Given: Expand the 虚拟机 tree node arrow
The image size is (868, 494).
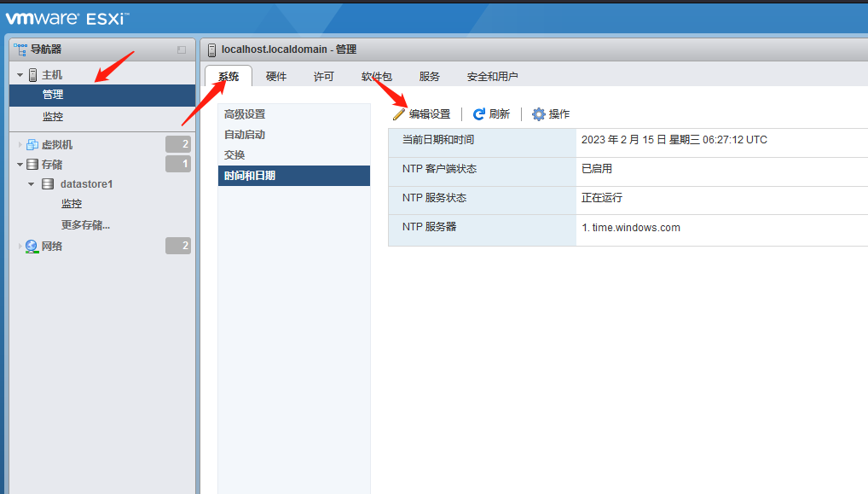Looking at the screenshot, I should pos(20,144).
